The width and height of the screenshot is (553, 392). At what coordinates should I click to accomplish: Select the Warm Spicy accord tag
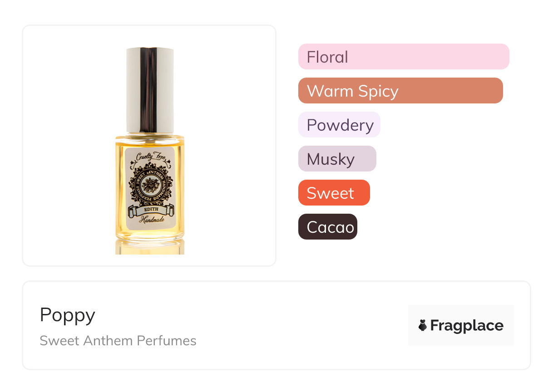click(x=400, y=91)
